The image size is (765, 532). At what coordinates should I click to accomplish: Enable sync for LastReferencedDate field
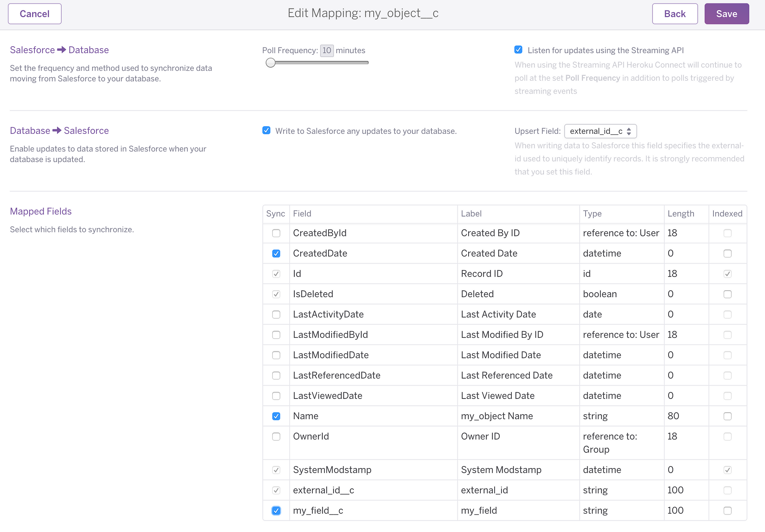[276, 376]
